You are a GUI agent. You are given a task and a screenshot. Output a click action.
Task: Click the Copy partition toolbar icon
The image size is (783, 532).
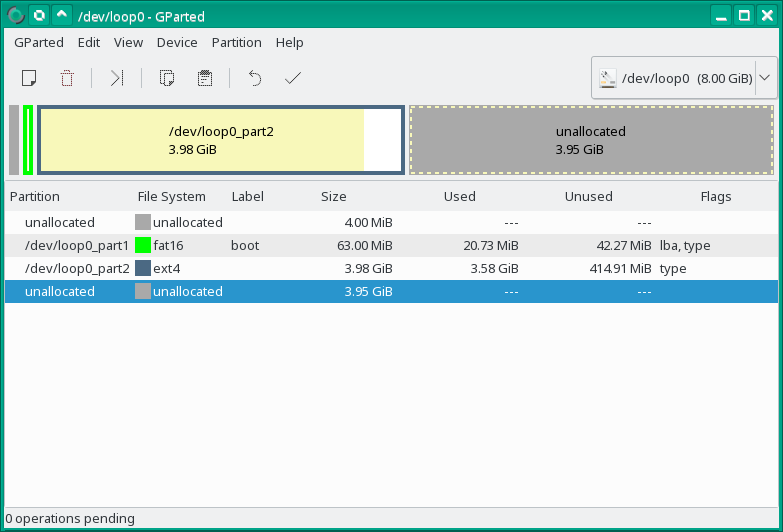167,78
